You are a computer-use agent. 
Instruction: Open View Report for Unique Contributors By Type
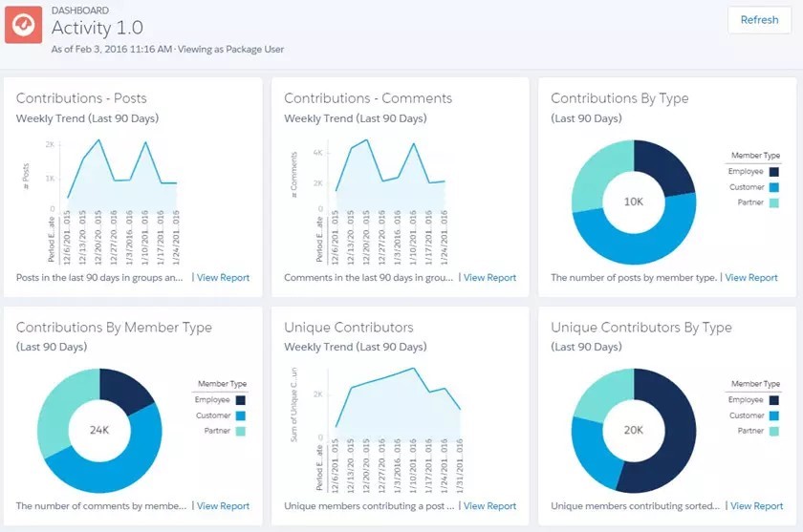(x=756, y=506)
